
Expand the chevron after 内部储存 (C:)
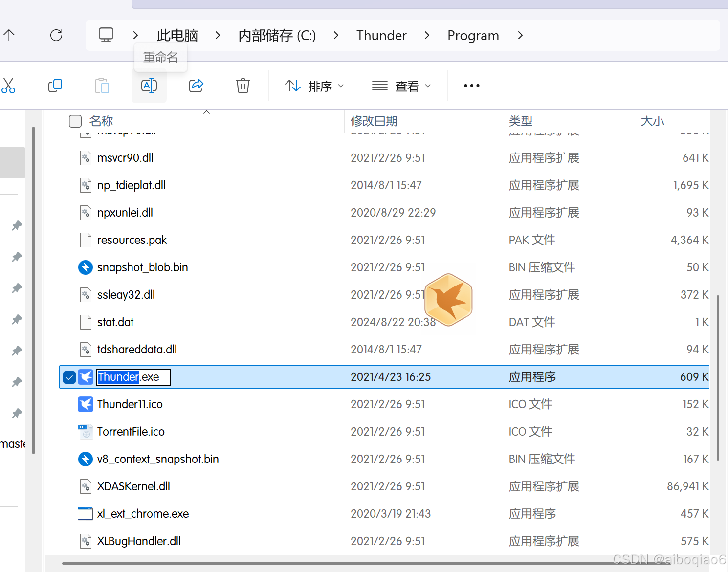point(336,35)
